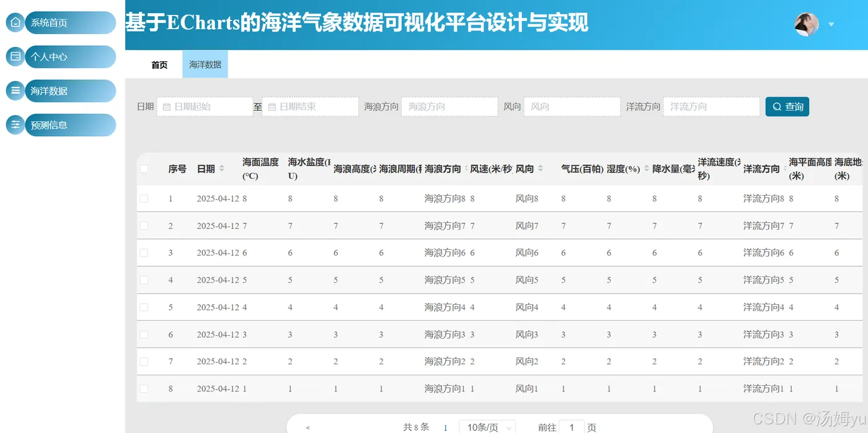Click the 序号 column header
This screenshot has height=433, width=868.
click(x=177, y=168)
